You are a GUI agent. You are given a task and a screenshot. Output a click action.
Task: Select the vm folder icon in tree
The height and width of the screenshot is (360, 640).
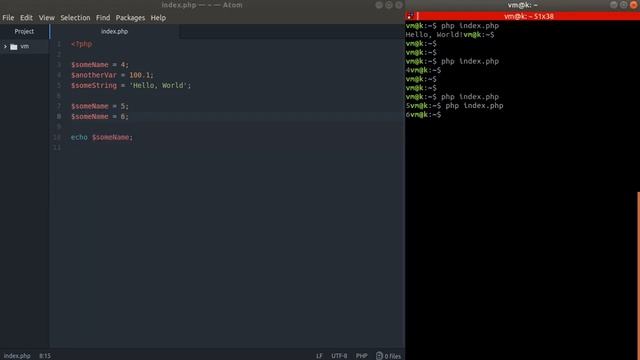(14, 47)
